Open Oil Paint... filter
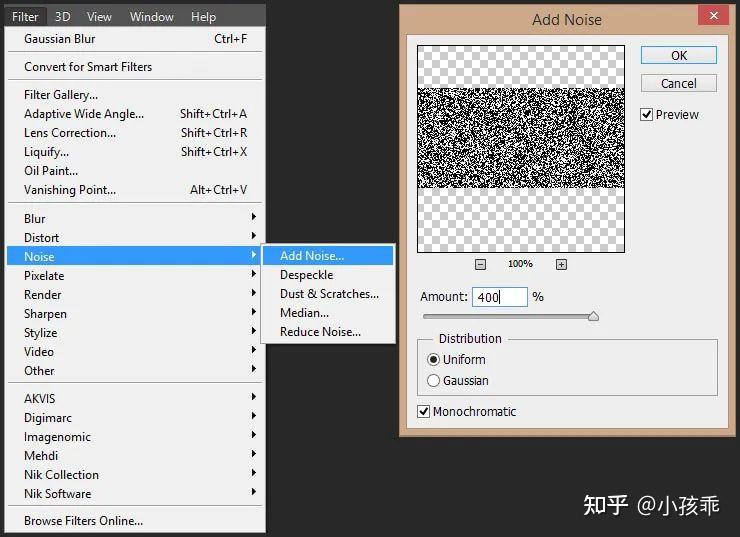 (x=135, y=171)
